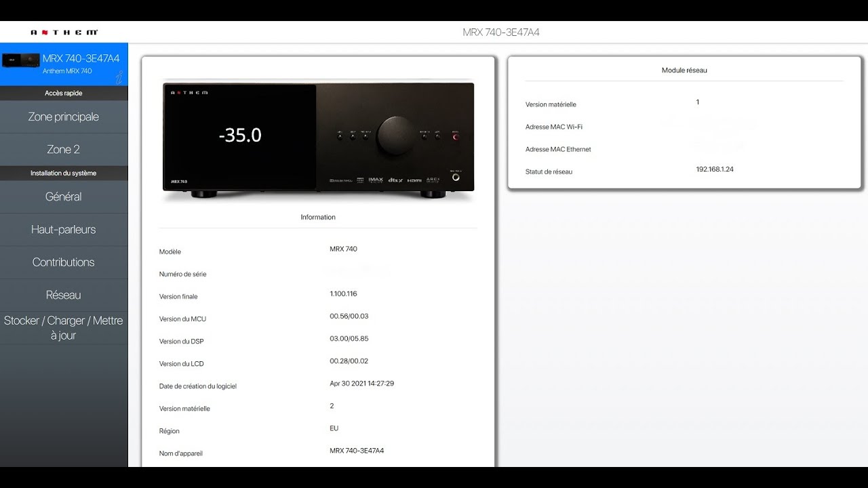Click the small receiver thumbnail in sidebar
This screenshot has height=488, width=868.
[x=20, y=60]
